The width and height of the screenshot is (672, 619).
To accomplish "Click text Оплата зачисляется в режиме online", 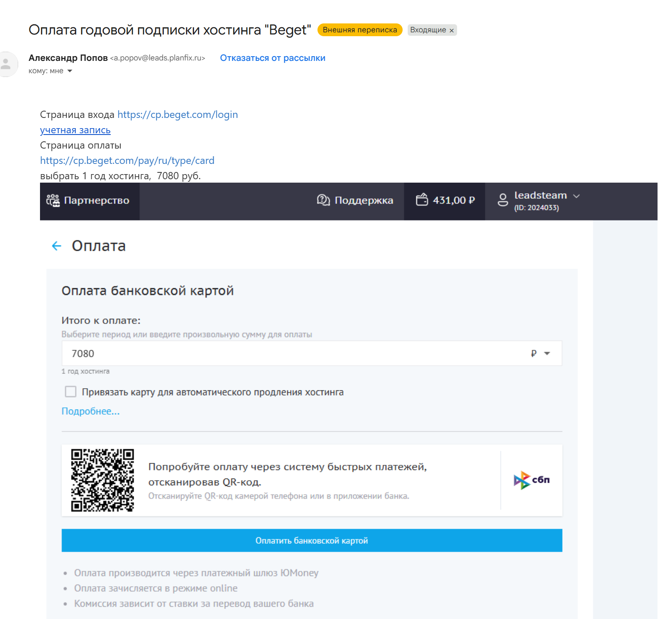I will tap(156, 588).
